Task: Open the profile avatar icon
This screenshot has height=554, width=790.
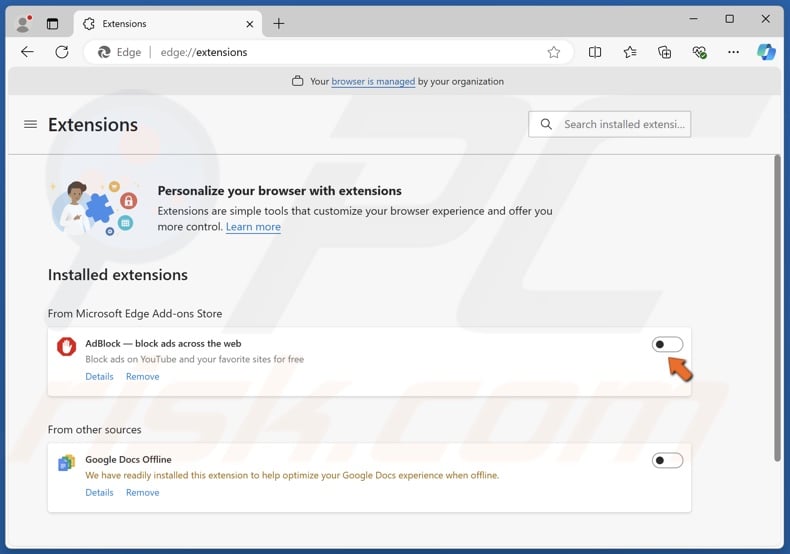Action: [x=23, y=24]
